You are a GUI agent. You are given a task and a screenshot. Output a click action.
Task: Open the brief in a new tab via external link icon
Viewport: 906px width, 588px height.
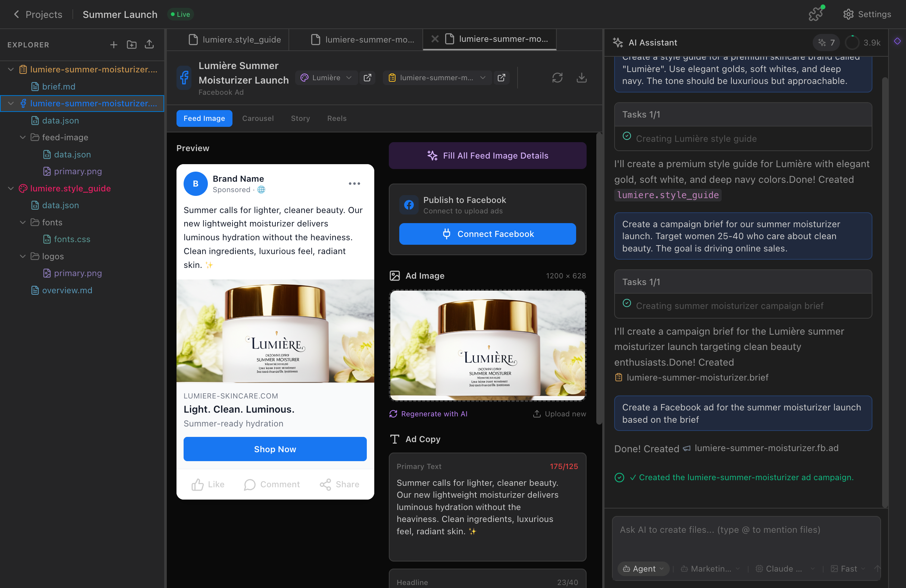pos(502,78)
